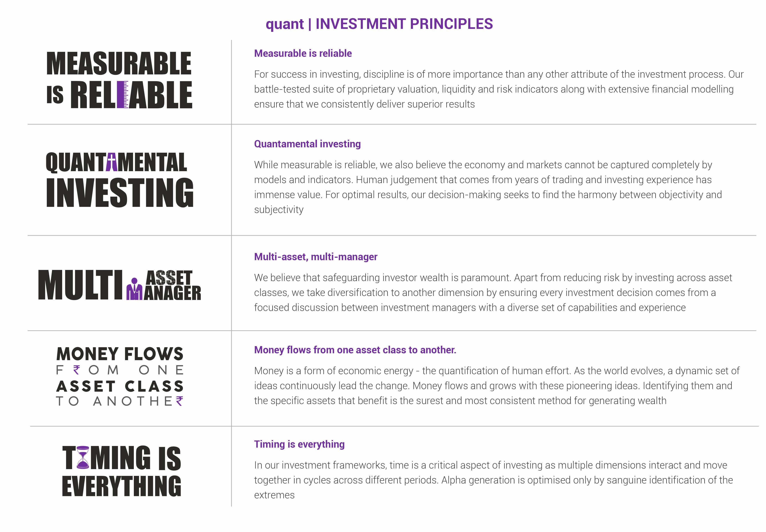This screenshot has height=532, width=766.
Task: Click the paragraph starting "We believe that safeguarding"
Action: click(493, 292)
